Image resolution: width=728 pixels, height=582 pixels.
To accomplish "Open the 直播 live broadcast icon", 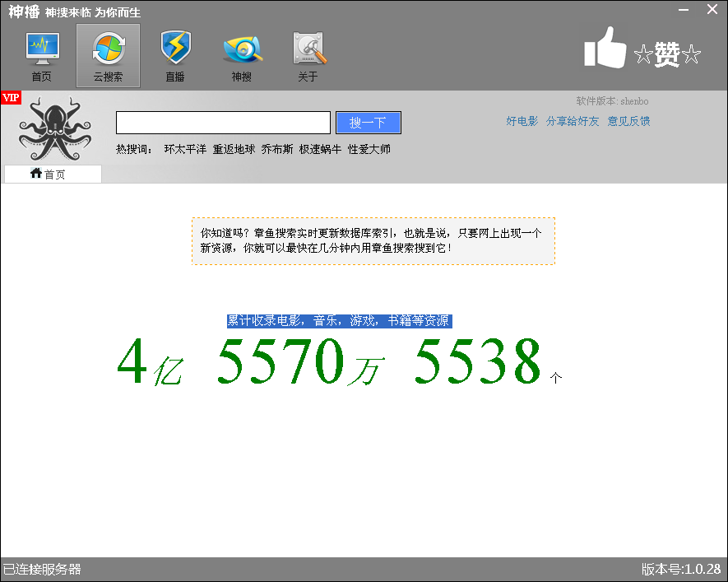I will pyautogui.click(x=175, y=56).
